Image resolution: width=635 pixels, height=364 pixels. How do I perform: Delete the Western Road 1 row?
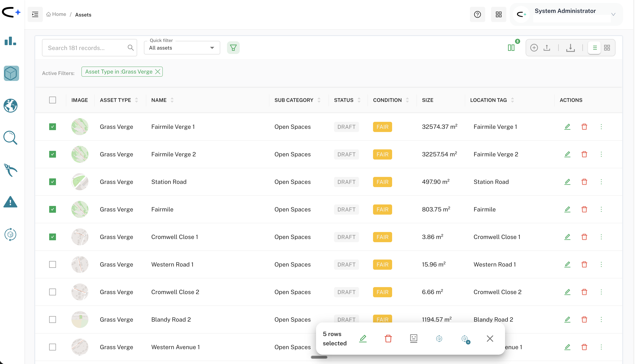coord(584,264)
